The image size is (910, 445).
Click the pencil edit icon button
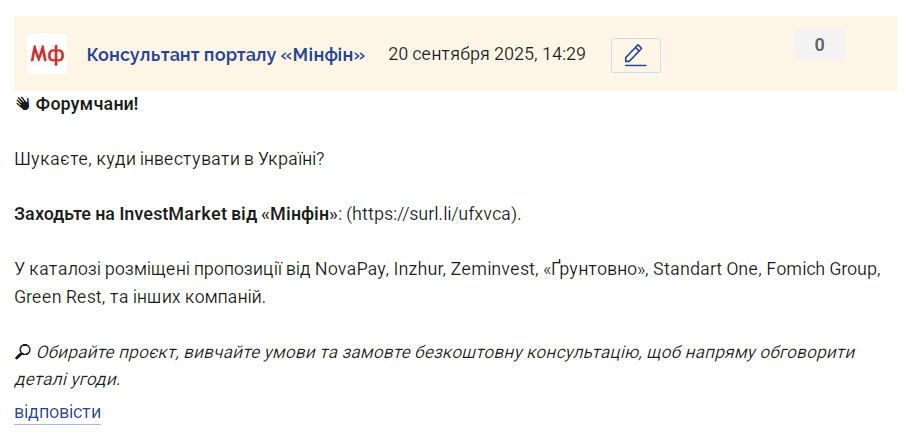pos(635,55)
